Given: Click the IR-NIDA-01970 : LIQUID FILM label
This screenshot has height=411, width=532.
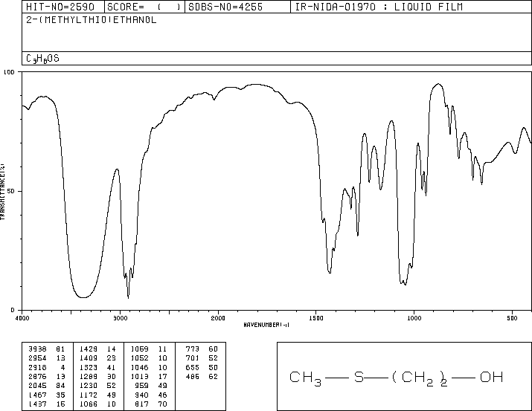Looking at the screenshot, I should 379,7.
